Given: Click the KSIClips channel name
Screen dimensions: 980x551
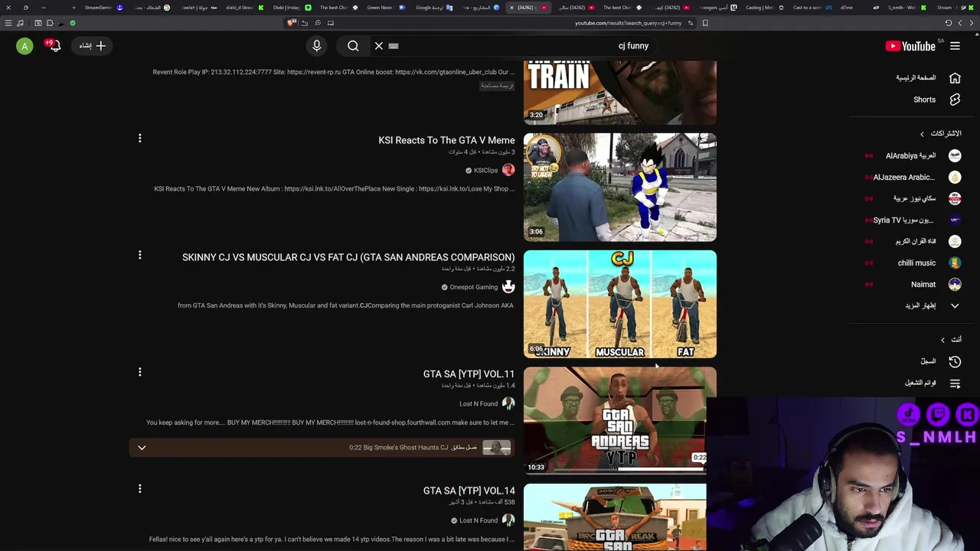Looking at the screenshot, I should pyautogui.click(x=485, y=171).
